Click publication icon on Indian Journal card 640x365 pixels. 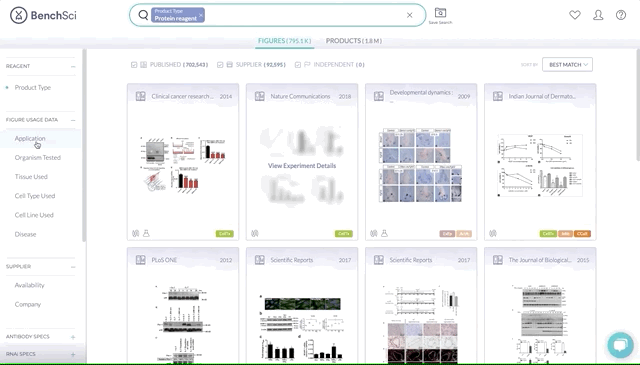[498, 96]
